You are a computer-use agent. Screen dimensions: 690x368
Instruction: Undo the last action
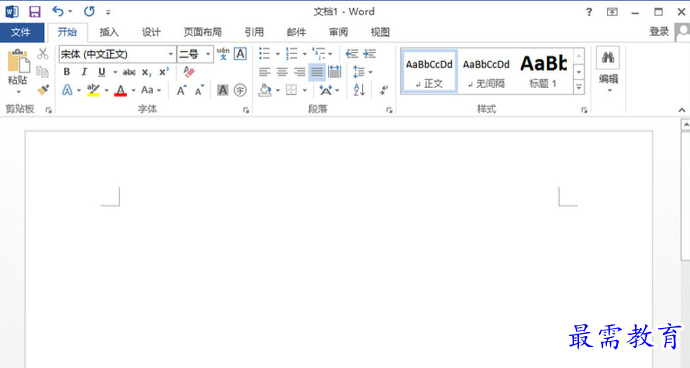(x=58, y=11)
